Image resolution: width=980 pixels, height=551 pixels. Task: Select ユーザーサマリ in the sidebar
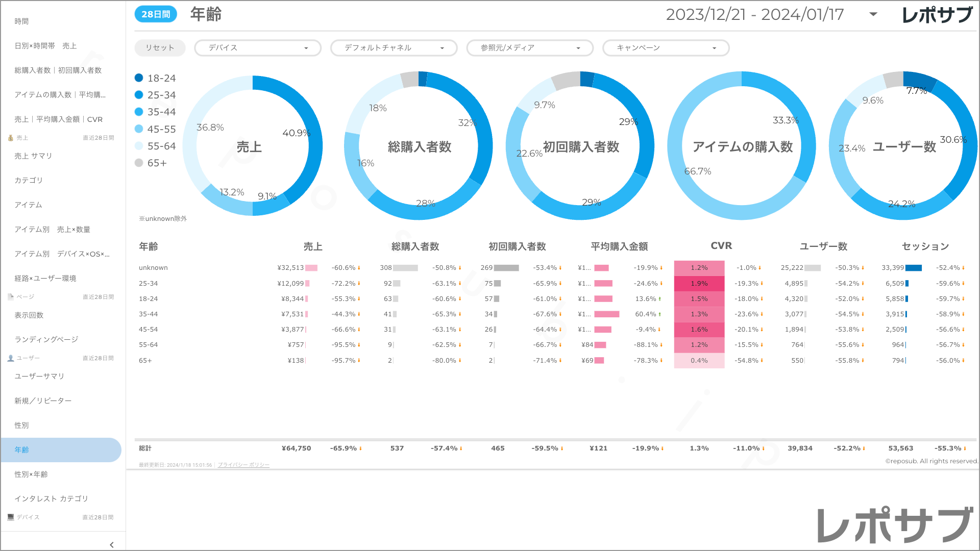click(39, 377)
